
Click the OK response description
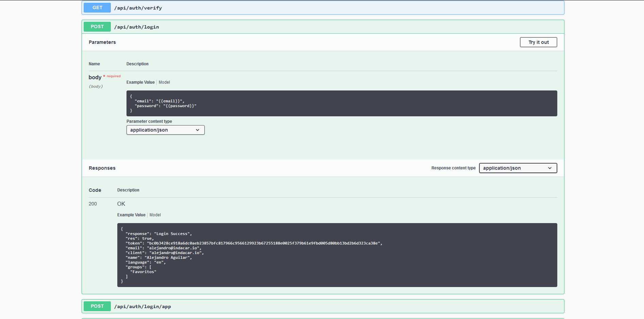coord(121,204)
